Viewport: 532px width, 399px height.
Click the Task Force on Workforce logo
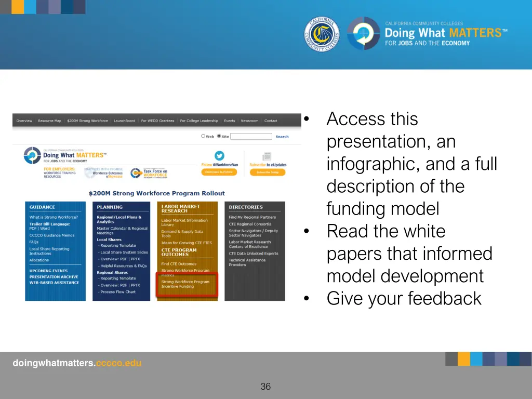coord(149,173)
